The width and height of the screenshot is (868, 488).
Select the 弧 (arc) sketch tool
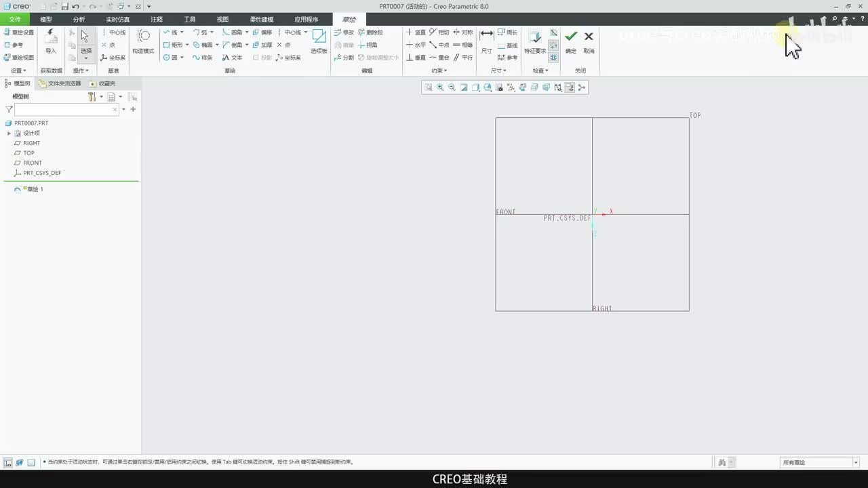coord(199,32)
